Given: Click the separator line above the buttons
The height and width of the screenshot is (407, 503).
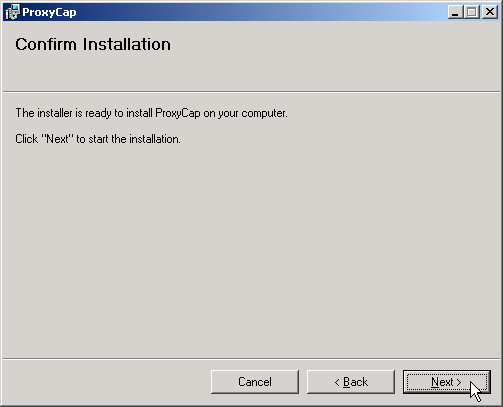Looking at the screenshot, I should click(251, 359).
